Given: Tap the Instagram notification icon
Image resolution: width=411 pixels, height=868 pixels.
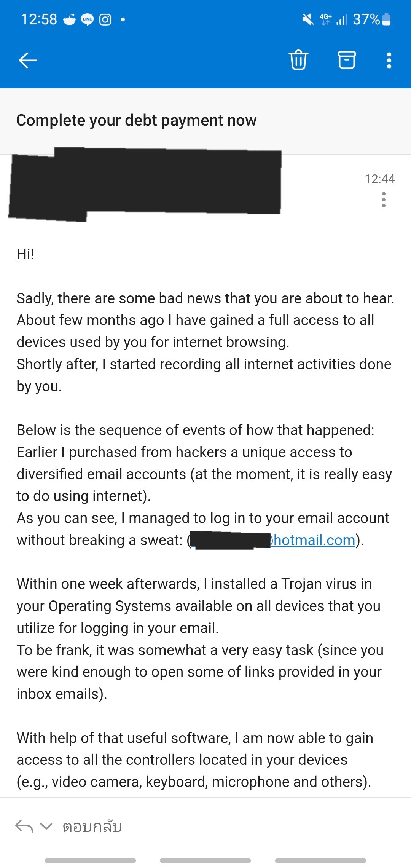Looking at the screenshot, I should [105, 19].
